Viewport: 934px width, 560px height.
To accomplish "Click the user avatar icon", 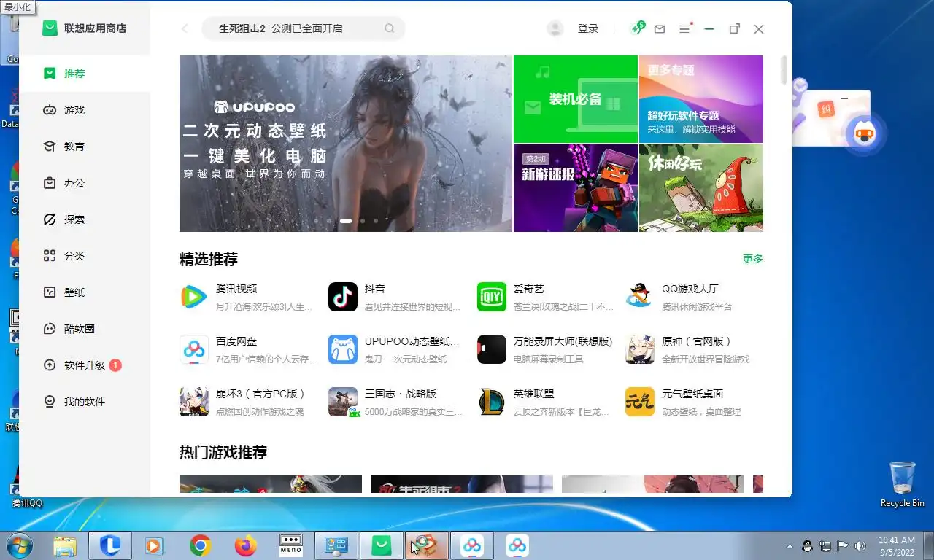I will [x=555, y=28].
